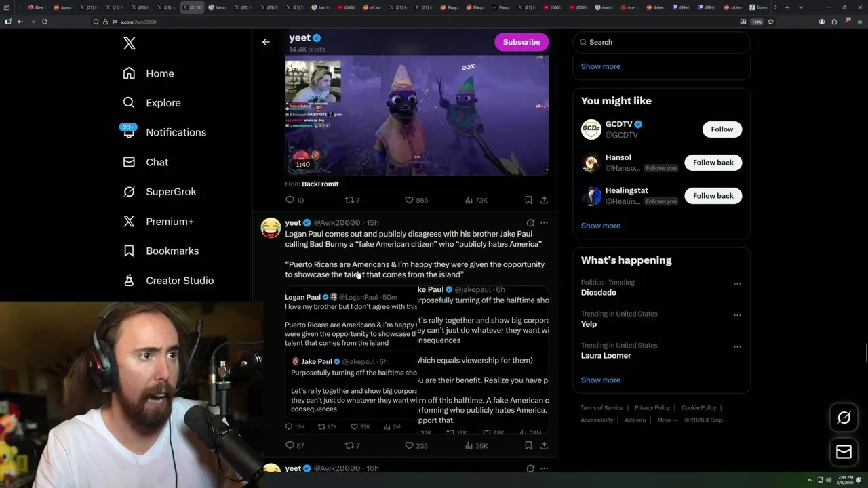Like the post with 235 likes
The image size is (868, 488).
pos(416,445)
